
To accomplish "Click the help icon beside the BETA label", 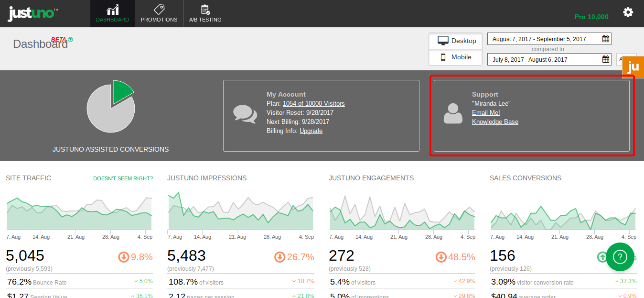I will point(70,40).
